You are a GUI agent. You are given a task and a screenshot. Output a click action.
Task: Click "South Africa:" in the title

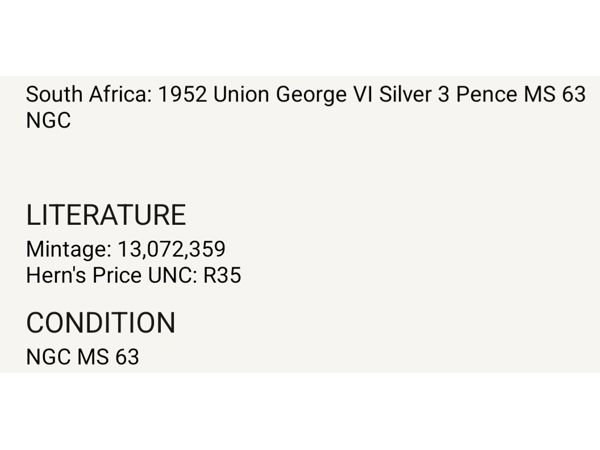(79, 95)
